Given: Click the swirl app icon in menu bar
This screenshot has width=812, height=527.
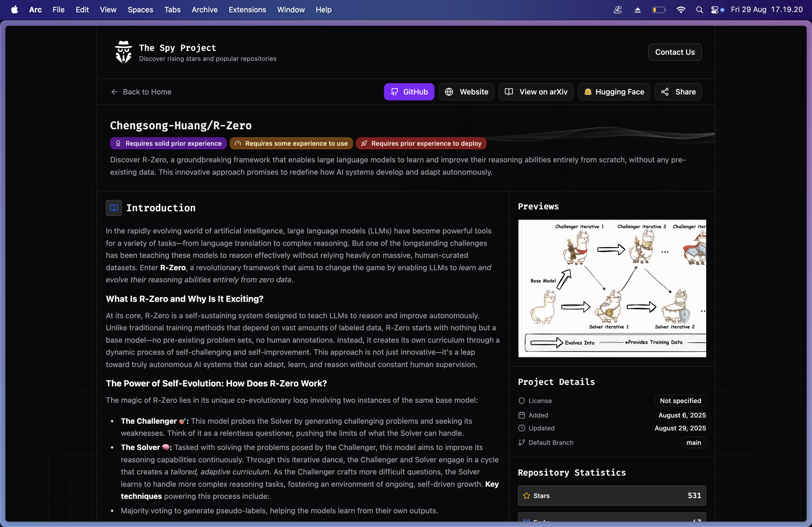Looking at the screenshot, I should point(618,10).
